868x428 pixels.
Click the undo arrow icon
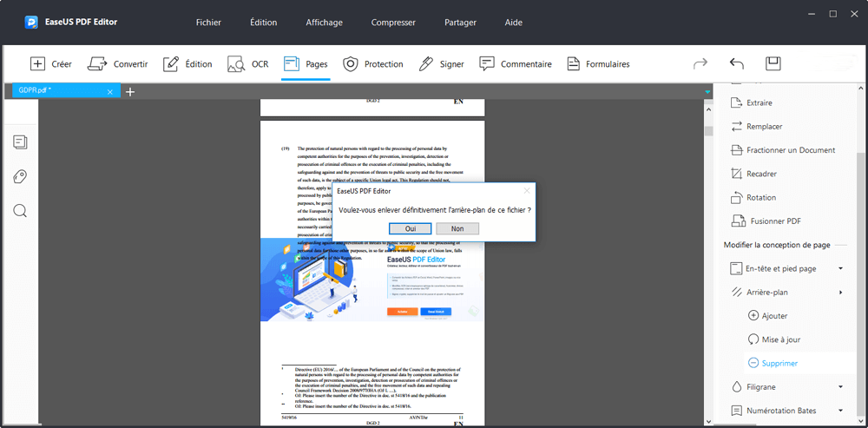(x=737, y=63)
